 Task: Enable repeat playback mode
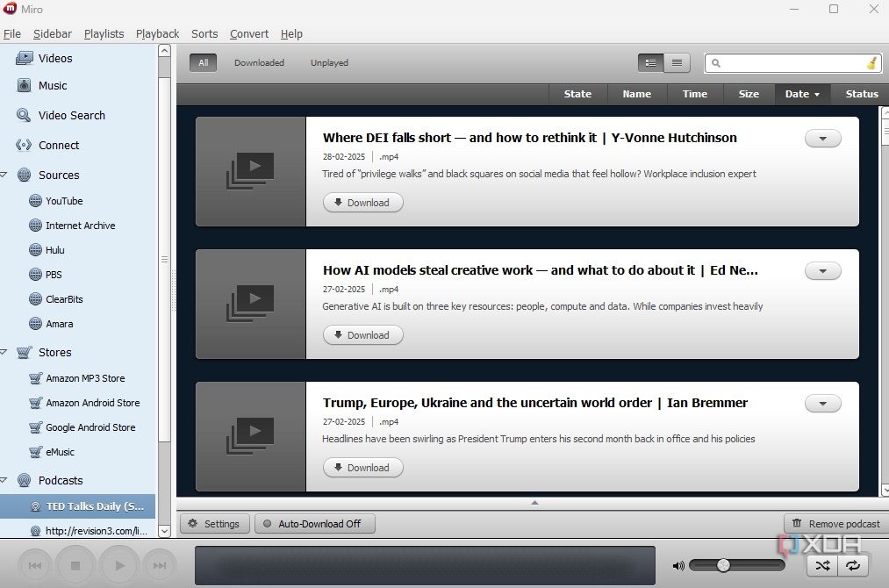[x=851, y=566]
